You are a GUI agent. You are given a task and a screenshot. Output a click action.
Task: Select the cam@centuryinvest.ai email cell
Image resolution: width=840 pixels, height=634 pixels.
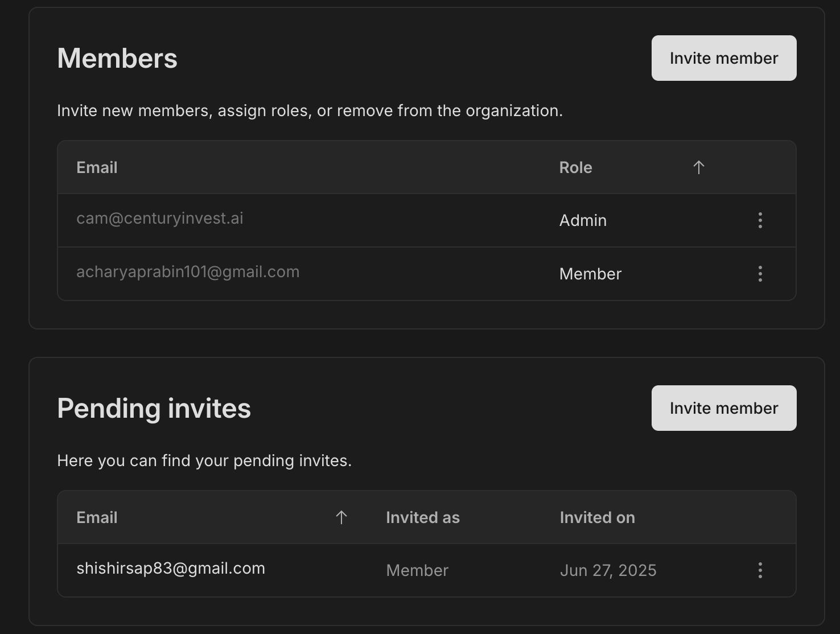(x=160, y=218)
